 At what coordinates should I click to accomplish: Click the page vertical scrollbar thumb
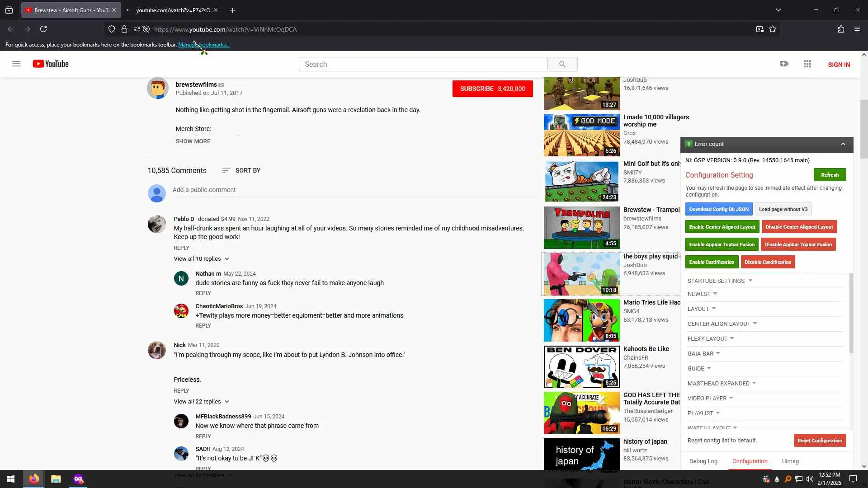864,129
